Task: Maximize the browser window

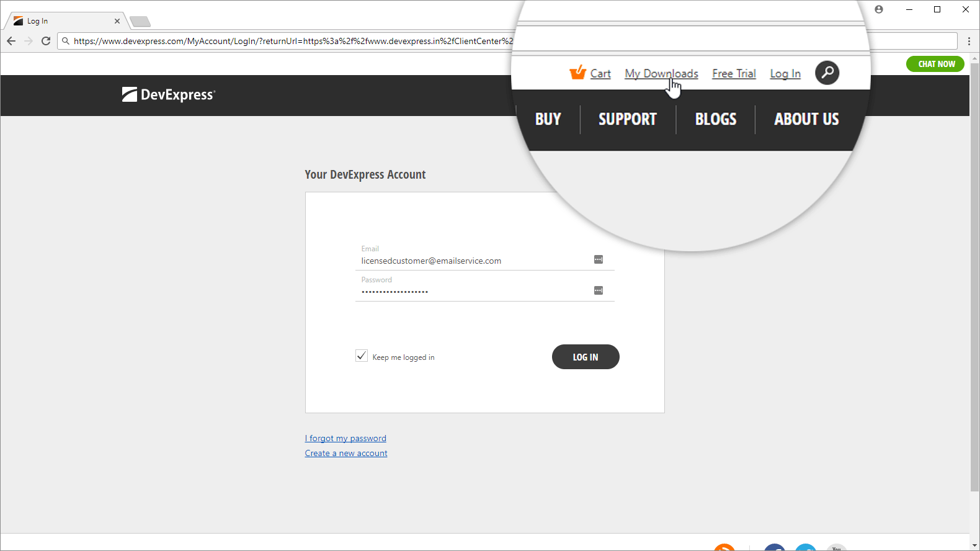Action: (937, 9)
